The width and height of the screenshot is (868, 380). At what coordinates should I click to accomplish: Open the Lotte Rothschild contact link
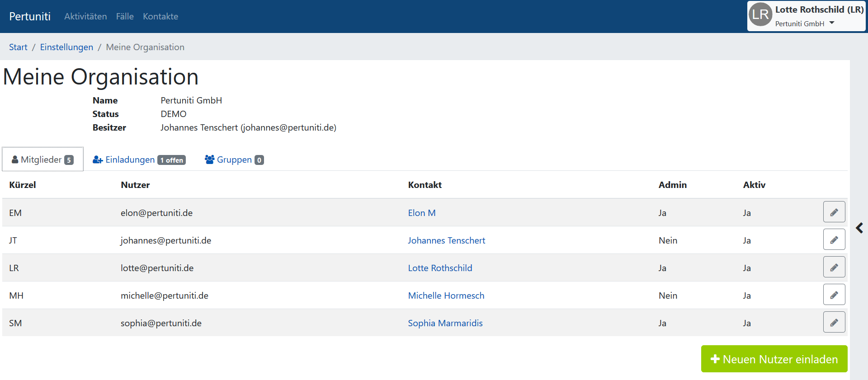coord(440,268)
